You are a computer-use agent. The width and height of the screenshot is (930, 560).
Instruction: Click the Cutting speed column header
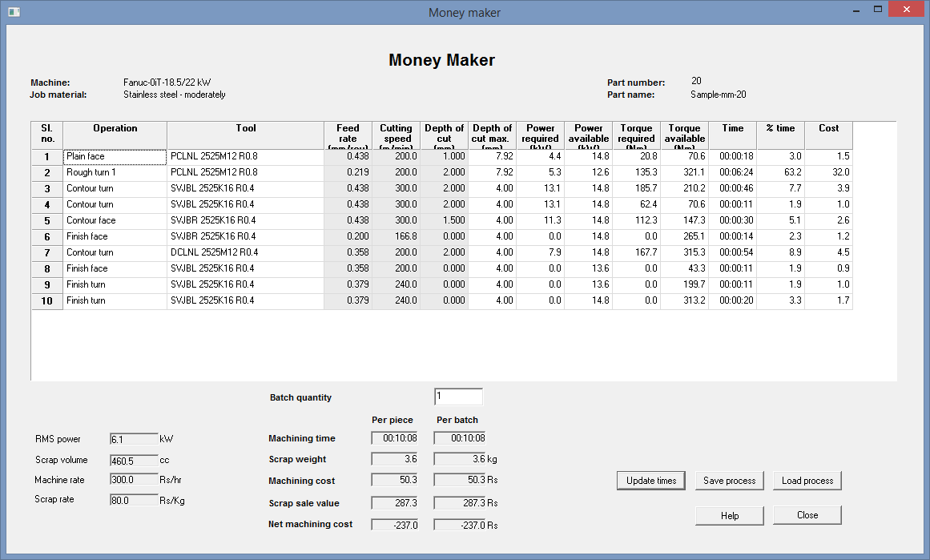coord(397,135)
